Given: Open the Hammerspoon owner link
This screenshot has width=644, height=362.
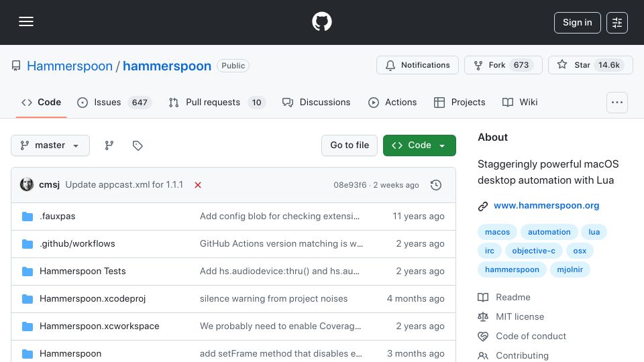Looking at the screenshot, I should 70,66.
